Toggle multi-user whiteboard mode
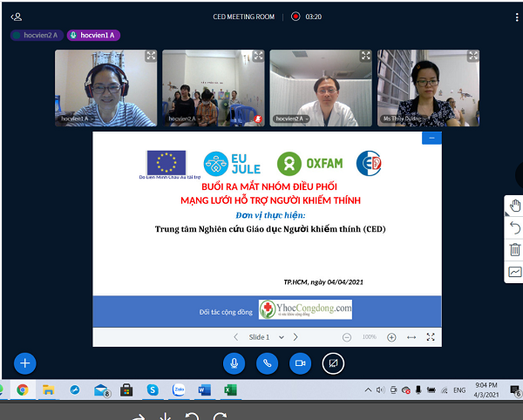This screenshot has height=420, width=523. click(x=515, y=272)
